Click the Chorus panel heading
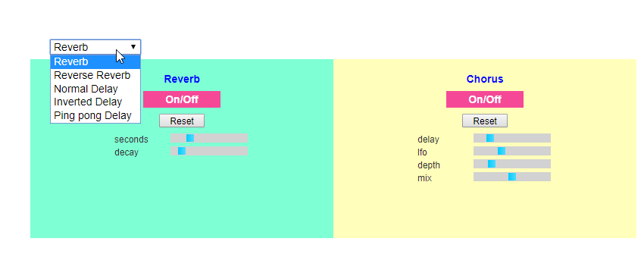The height and width of the screenshot is (273, 644). point(485,79)
